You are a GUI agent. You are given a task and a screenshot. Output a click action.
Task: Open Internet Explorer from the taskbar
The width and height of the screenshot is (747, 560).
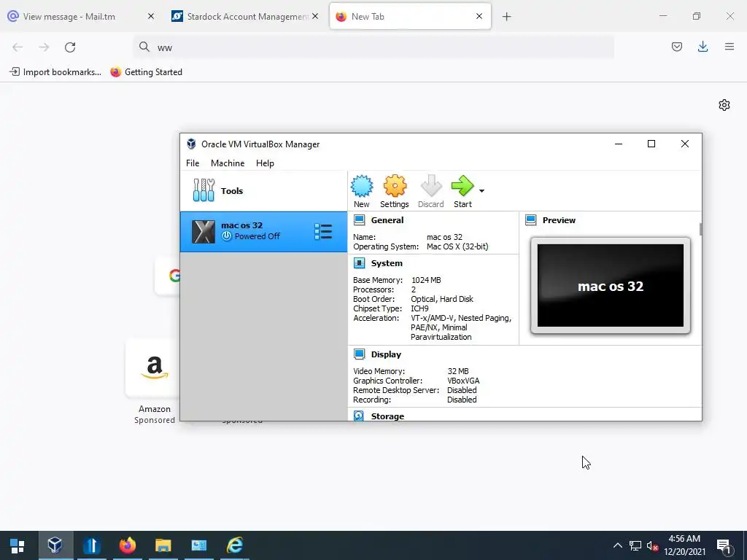tap(235, 545)
